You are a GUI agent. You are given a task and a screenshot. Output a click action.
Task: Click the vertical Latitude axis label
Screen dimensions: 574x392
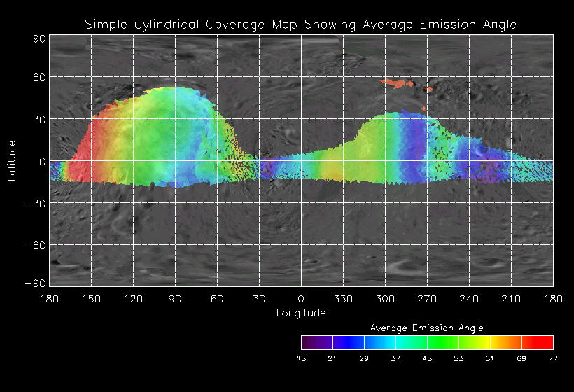pyautogui.click(x=11, y=160)
